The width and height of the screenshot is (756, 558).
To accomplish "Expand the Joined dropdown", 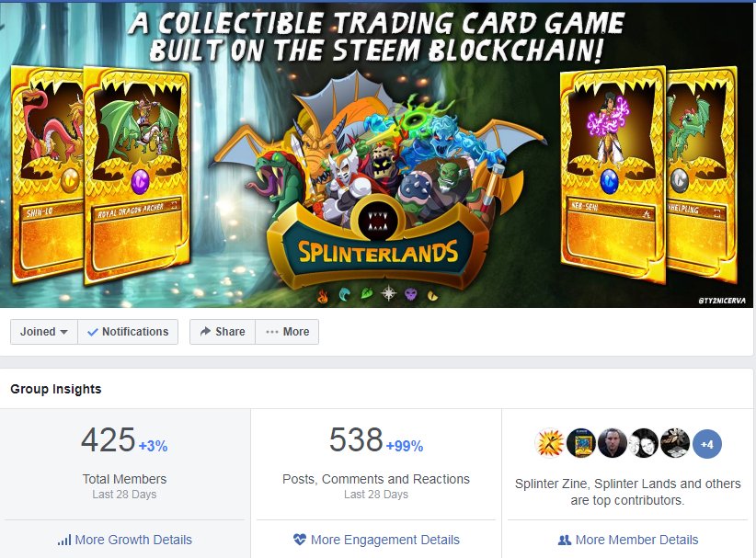I will pyautogui.click(x=44, y=332).
